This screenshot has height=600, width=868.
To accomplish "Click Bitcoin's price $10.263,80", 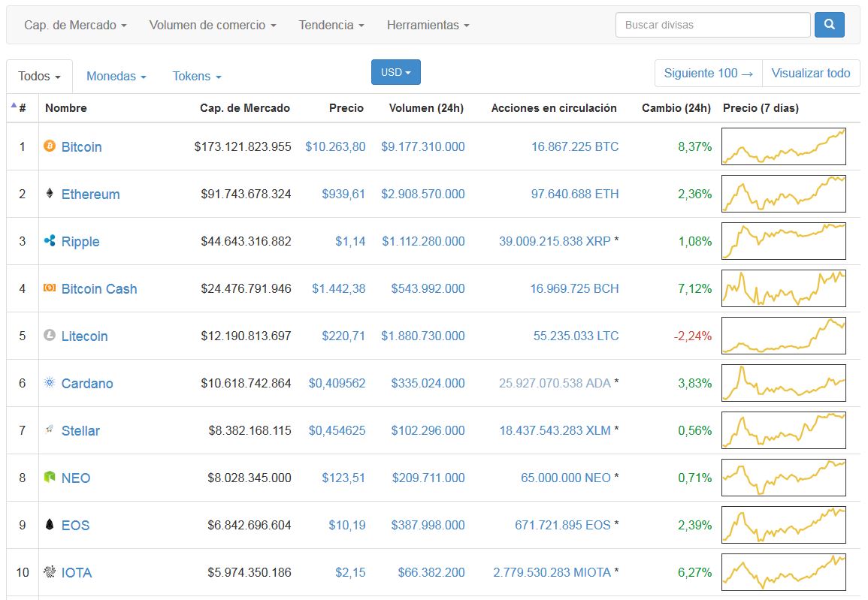I will coord(335,146).
